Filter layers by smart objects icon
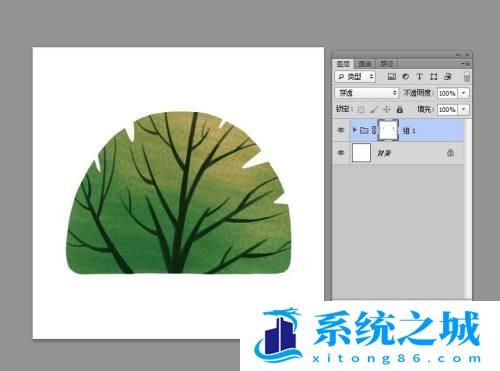This screenshot has height=371, width=500. pyautogui.click(x=447, y=77)
